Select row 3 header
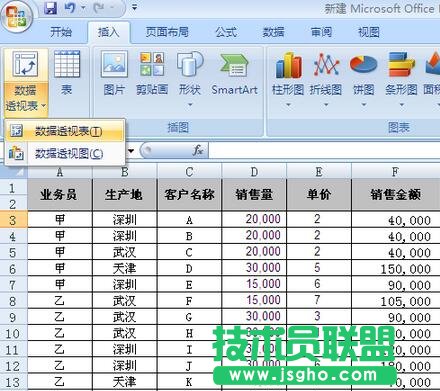 tap(13, 220)
